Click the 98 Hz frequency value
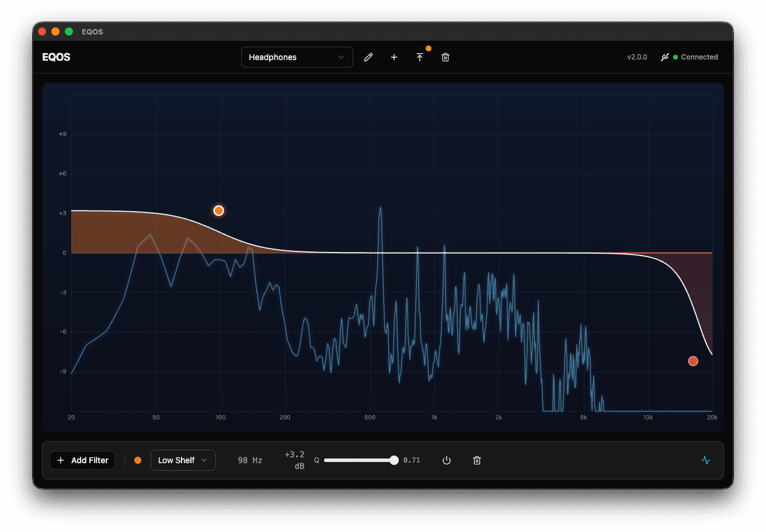This screenshot has width=766, height=532. [250, 460]
